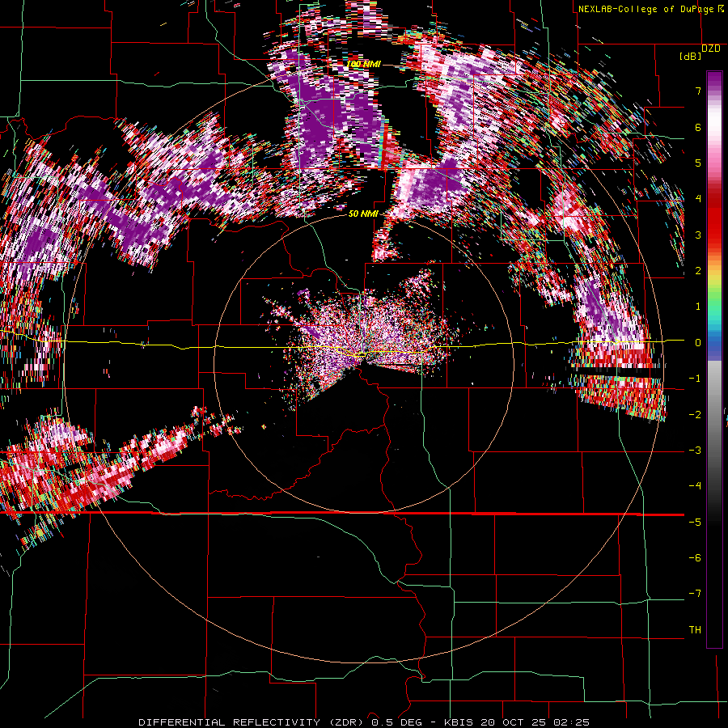Click the 7 value on the color scale

698,91
